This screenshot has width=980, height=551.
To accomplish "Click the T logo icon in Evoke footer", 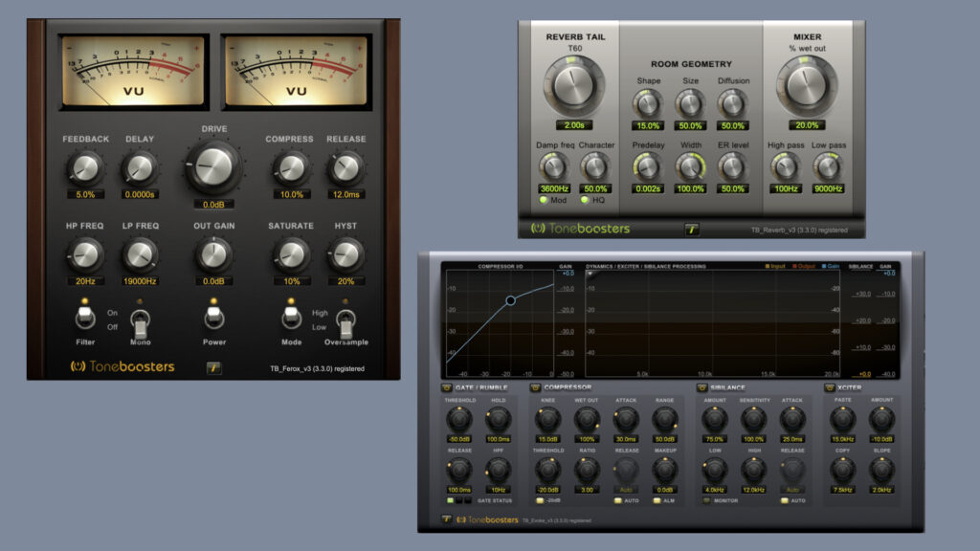I will point(446,520).
